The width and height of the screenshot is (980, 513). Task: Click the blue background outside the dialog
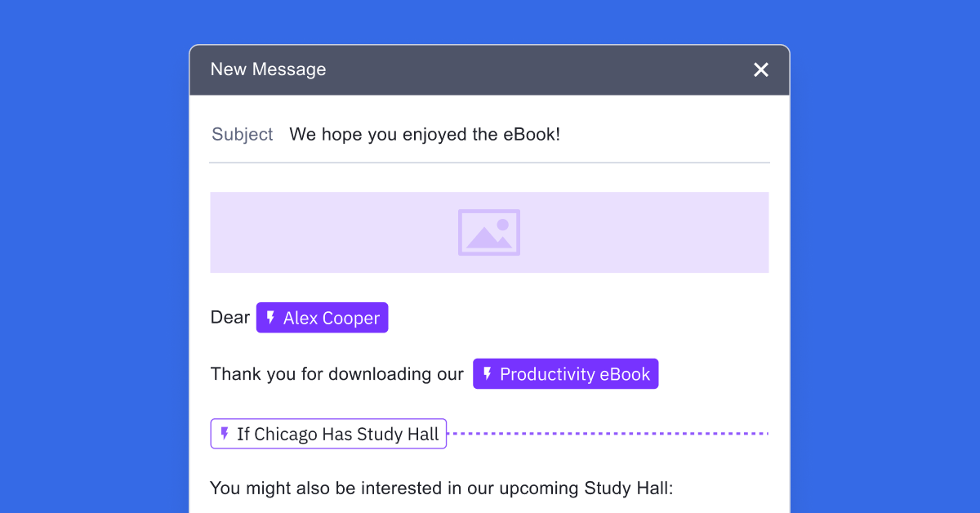click(x=82, y=245)
